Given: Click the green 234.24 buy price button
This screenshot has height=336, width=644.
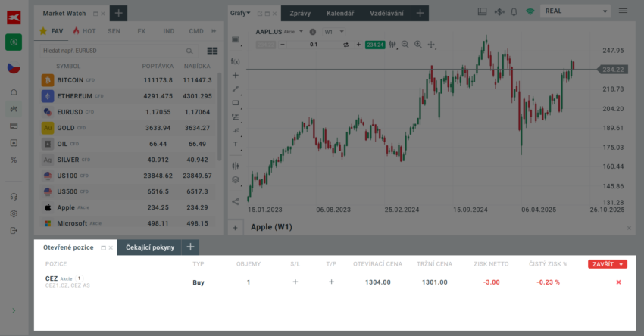Looking at the screenshot, I should tap(375, 45).
